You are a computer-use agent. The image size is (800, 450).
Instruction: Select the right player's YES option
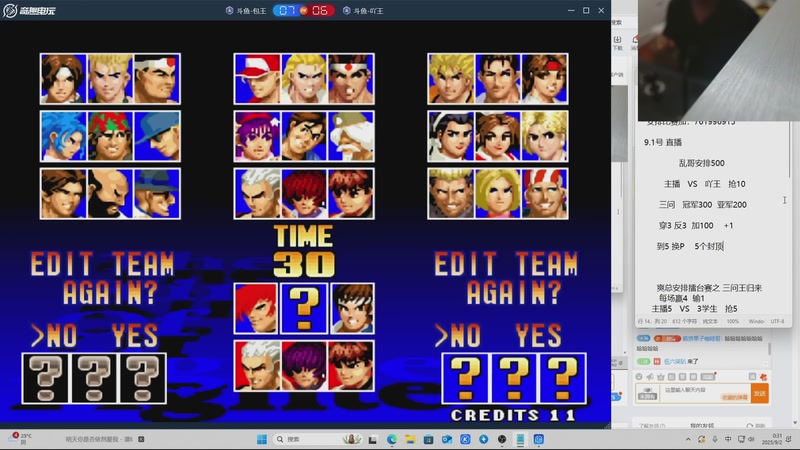pyautogui.click(x=539, y=335)
